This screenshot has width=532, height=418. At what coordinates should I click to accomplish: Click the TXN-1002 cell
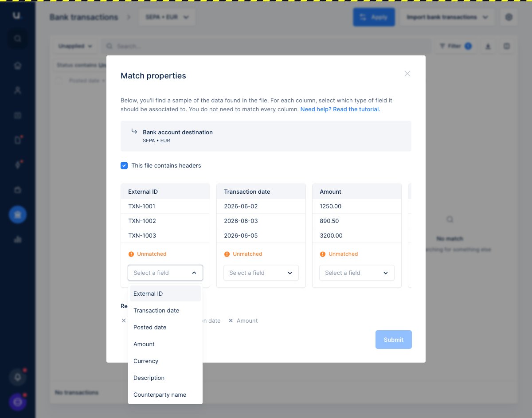point(165,221)
